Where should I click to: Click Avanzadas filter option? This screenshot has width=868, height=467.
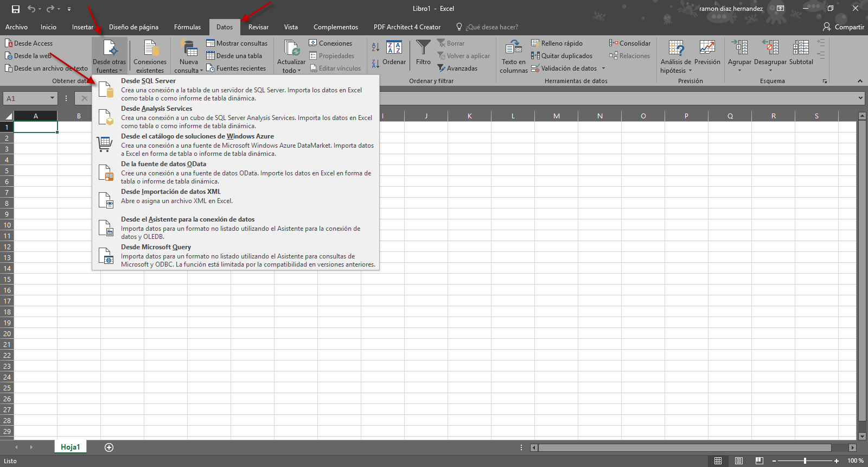coord(457,68)
